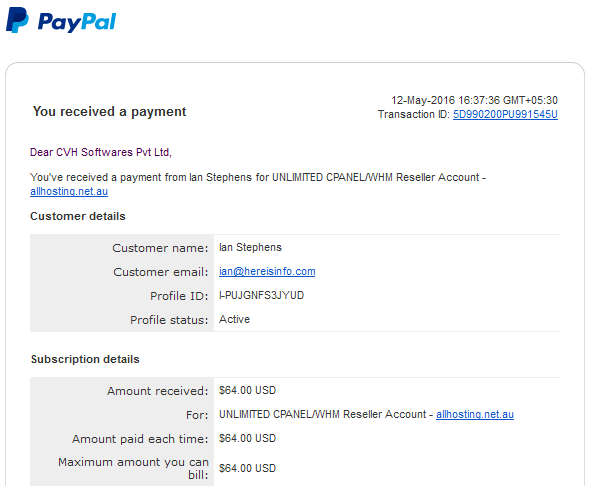Click Amount received value $64.00 USD
603x486 pixels.
tap(247, 390)
